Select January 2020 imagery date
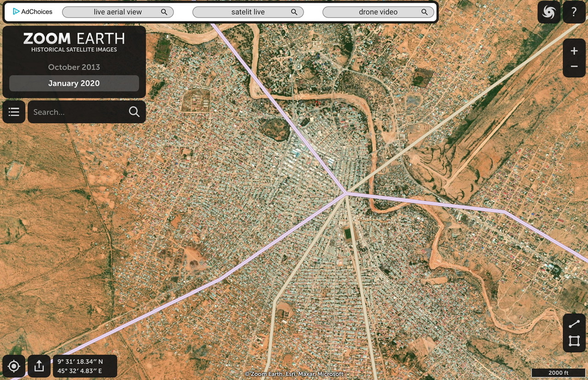Image resolution: width=588 pixels, height=380 pixels. 74,84
